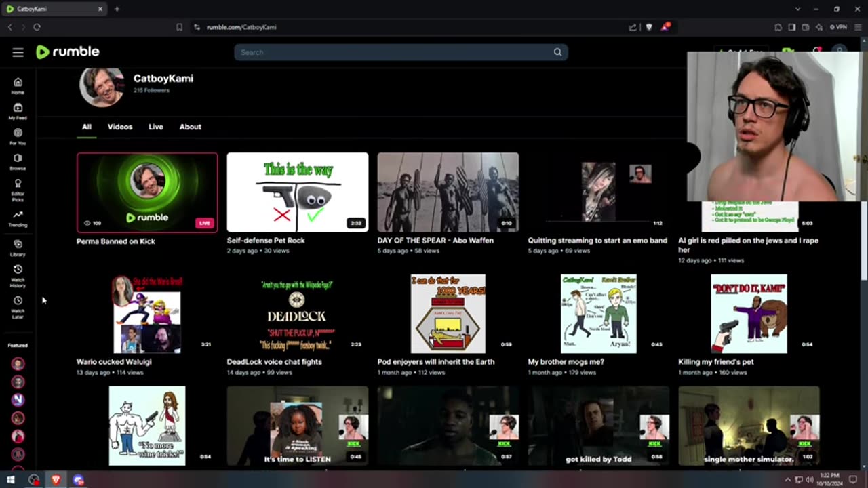Switch to the Live tab
The image size is (868, 488).
156,127
